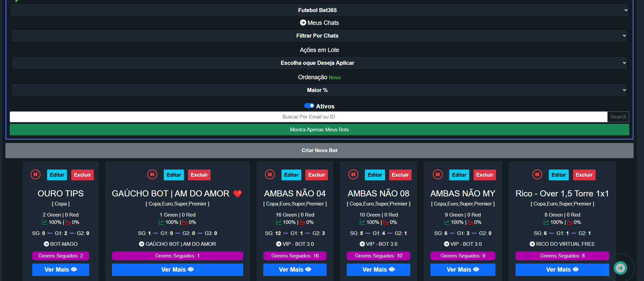Pause the OURO TIPS bot
Screen dimensions: 644x281
pos(35,175)
